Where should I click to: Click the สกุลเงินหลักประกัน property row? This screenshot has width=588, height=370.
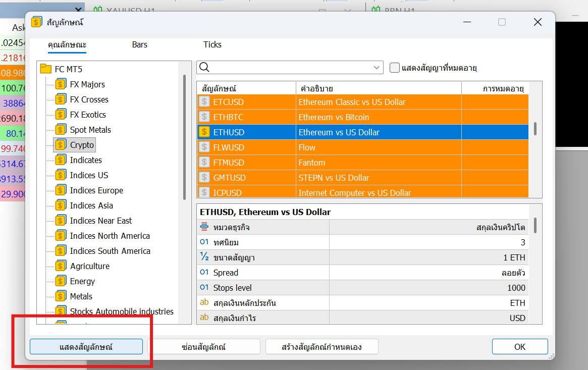pos(362,303)
